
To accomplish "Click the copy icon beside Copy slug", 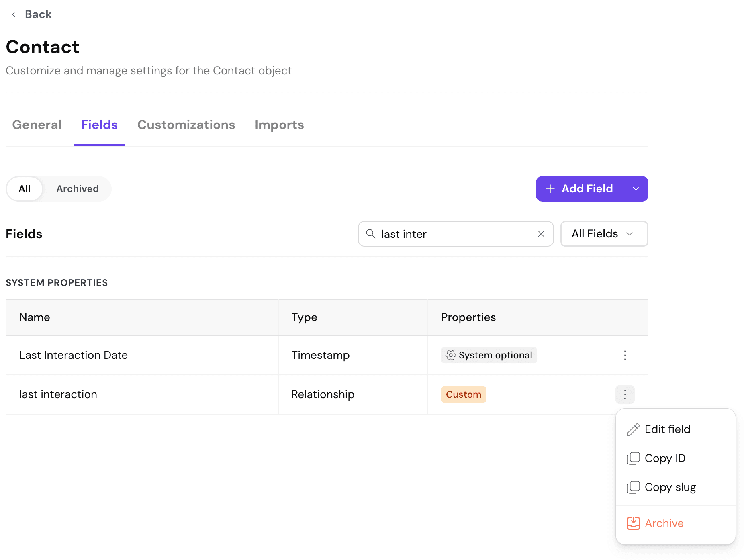I will click(x=633, y=487).
